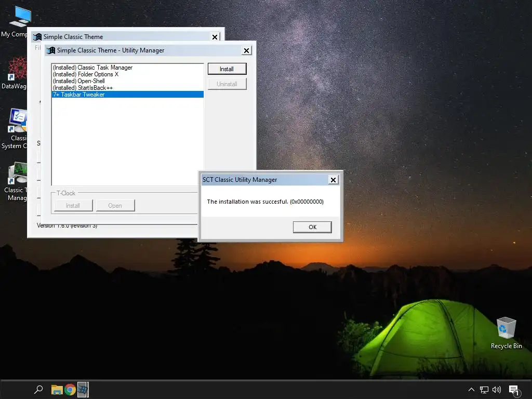
Task: Click the Simple Classic Theme title bar icon
Action: pyautogui.click(x=37, y=37)
